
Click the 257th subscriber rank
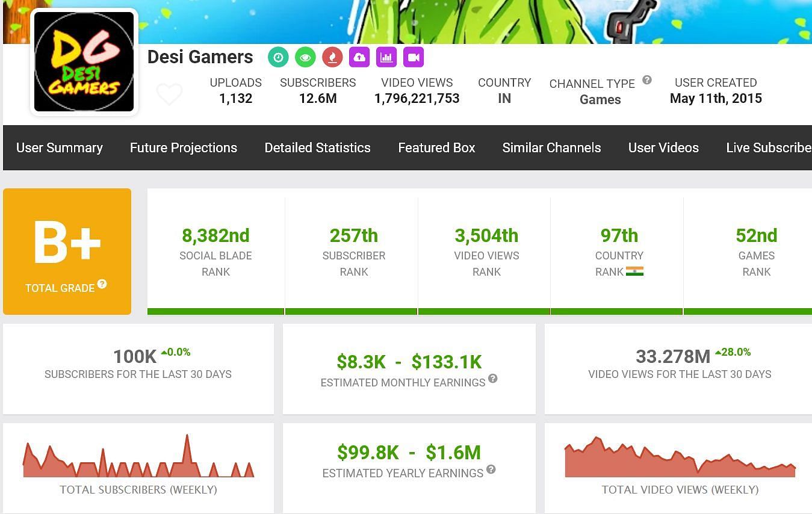354,235
